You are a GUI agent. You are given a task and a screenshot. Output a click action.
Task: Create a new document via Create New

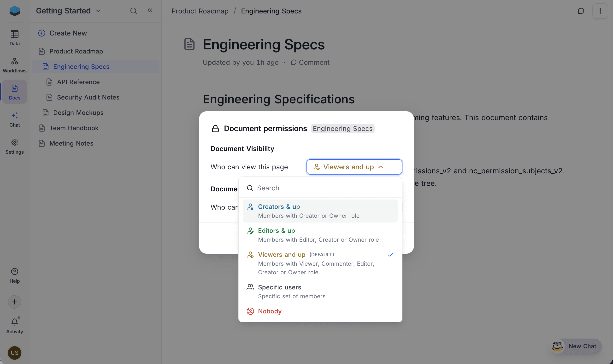point(68,33)
